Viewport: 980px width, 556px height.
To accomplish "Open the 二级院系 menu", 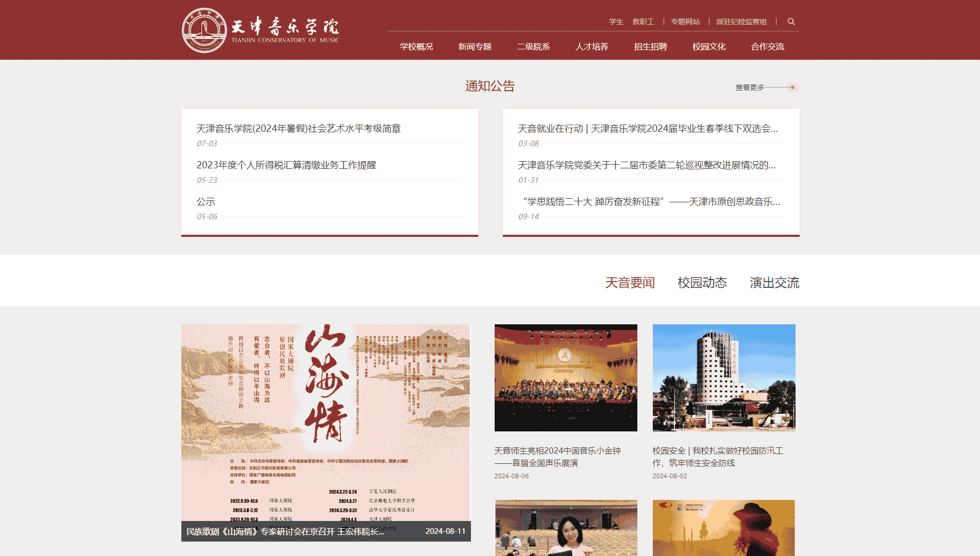I will (533, 47).
